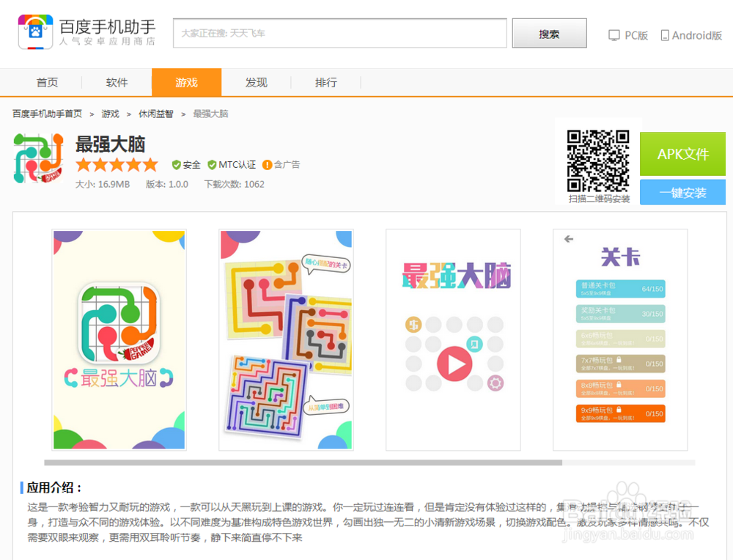
Task: Click the red play button in the screenshot
Action: tap(454, 364)
